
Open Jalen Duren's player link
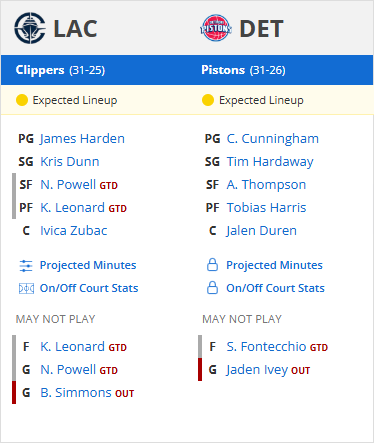(261, 231)
